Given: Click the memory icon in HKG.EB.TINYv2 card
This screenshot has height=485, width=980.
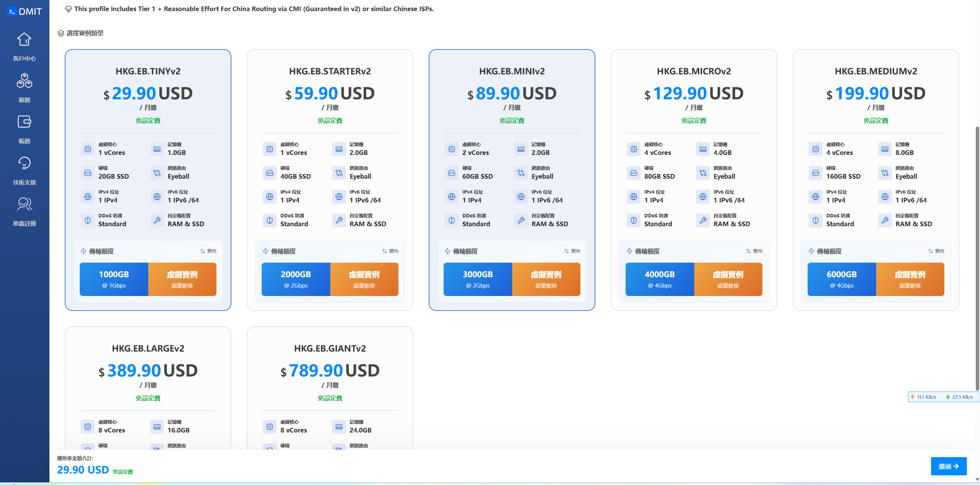Looking at the screenshot, I should click(x=157, y=149).
